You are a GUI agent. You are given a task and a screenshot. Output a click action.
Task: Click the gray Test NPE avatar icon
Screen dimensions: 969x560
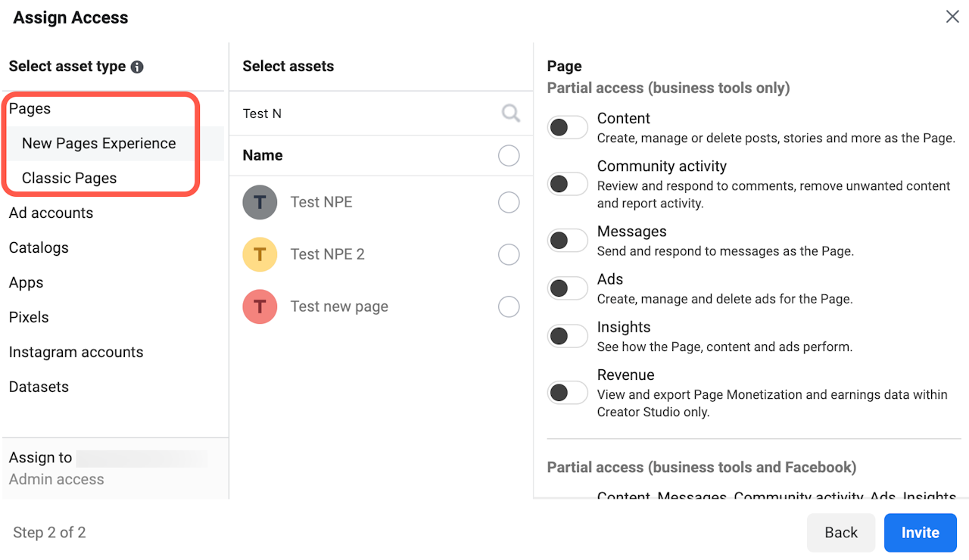(x=260, y=202)
